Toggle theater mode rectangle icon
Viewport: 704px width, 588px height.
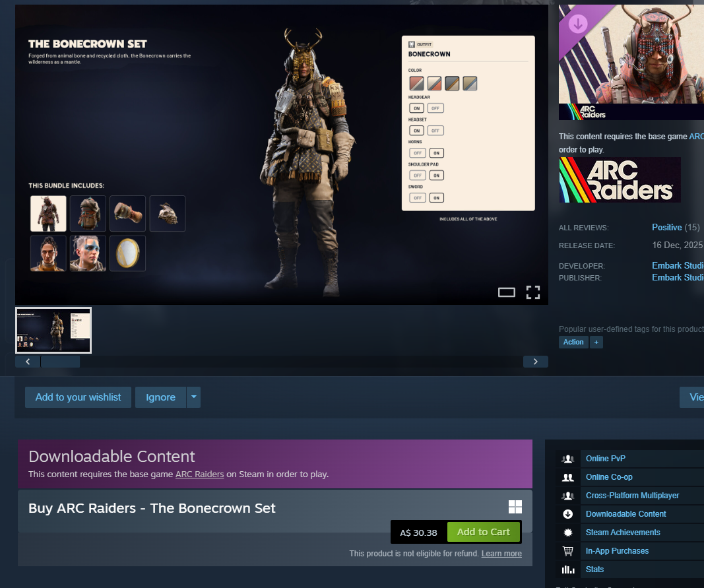tap(507, 292)
